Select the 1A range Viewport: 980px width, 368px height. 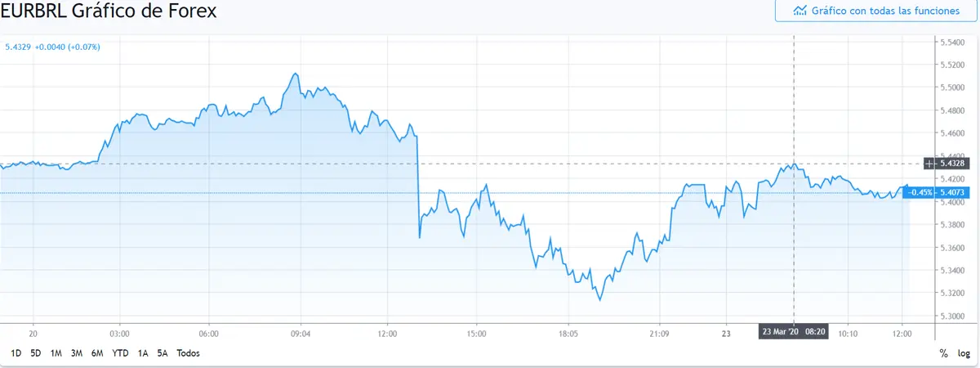click(x=143, y=353)
